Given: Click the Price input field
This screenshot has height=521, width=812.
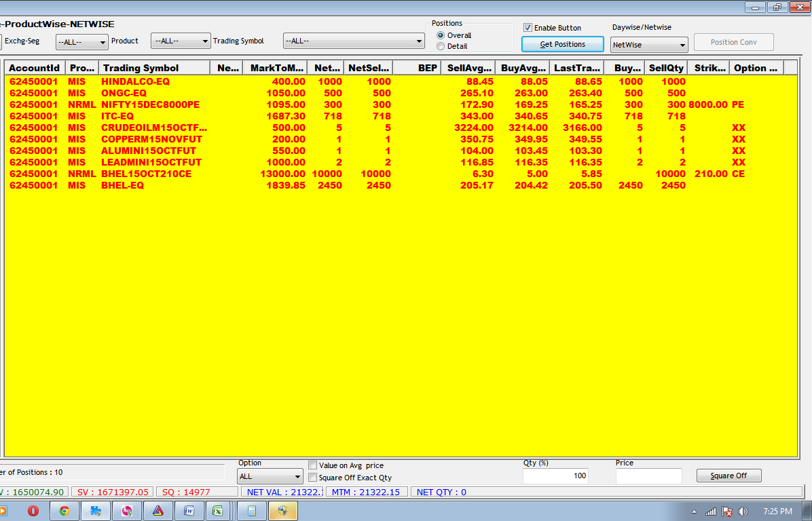Looking at the screenshot, I should (x=648, y=476).
